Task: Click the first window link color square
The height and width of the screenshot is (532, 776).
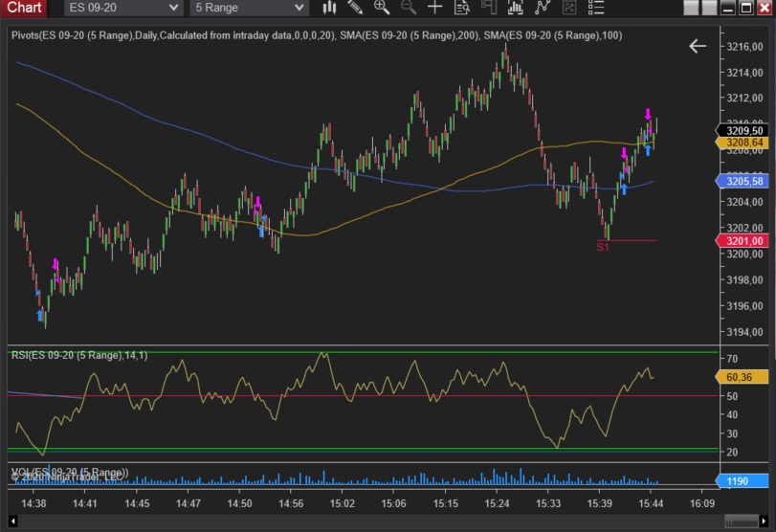Action: click(x=691, y=8)
